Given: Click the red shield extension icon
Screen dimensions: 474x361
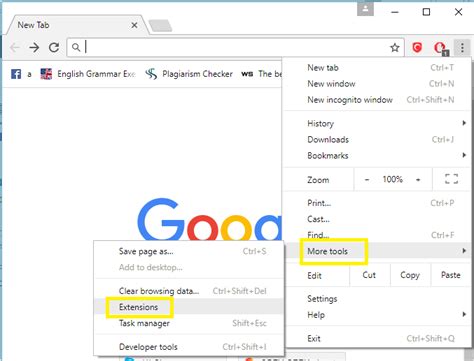Looking at the screenshot, I should pos(417,47).
